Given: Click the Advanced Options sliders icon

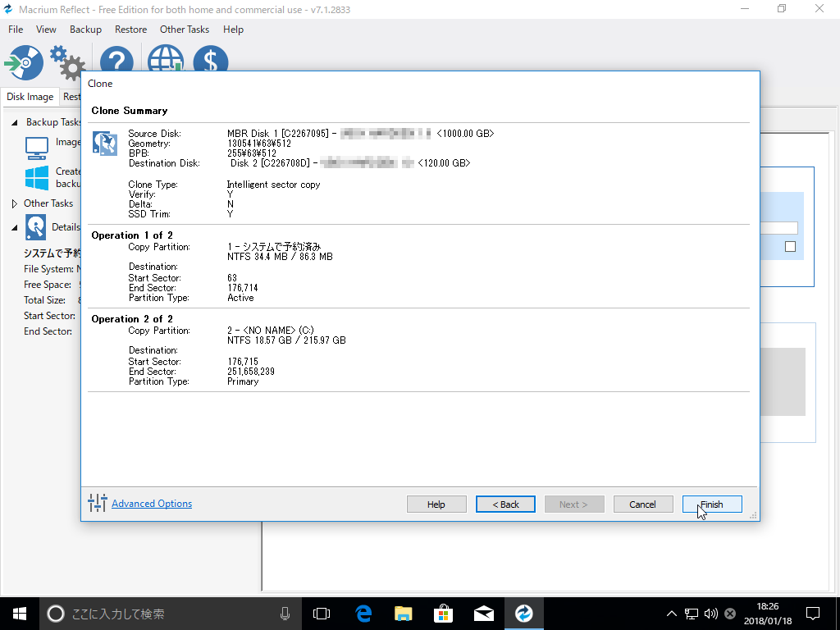Looking at the screenshot, I should click(98, 503).
